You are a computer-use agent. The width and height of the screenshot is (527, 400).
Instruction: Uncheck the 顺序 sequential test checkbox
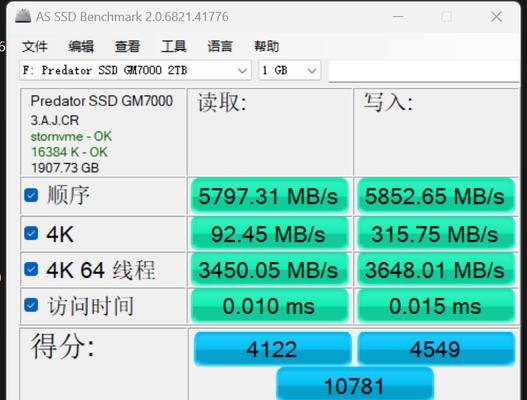(x=31, y=195)
